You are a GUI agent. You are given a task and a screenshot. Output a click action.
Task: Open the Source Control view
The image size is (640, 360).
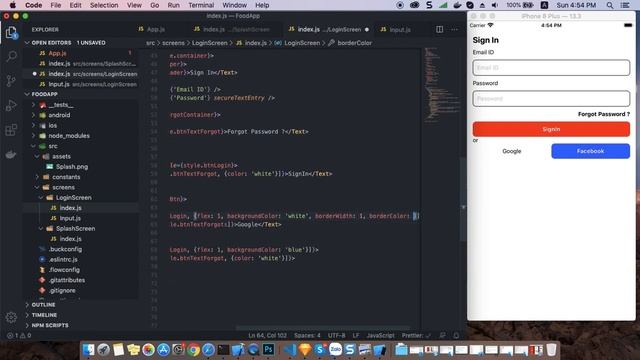[x=11, y=81]
